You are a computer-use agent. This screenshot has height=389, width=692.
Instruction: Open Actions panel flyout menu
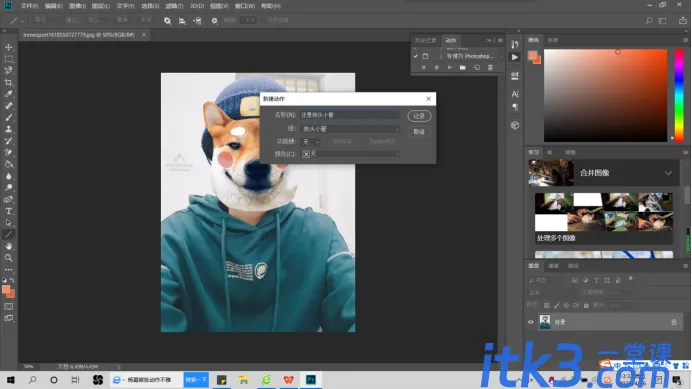(500, 40)
